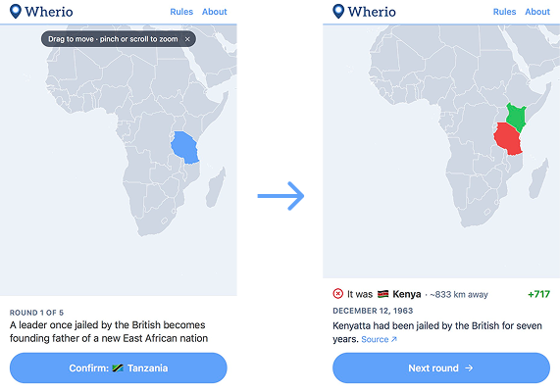Viewport: 560px width, 392px height.
Task: Open About in the right panel header
Action: (537, 12)
